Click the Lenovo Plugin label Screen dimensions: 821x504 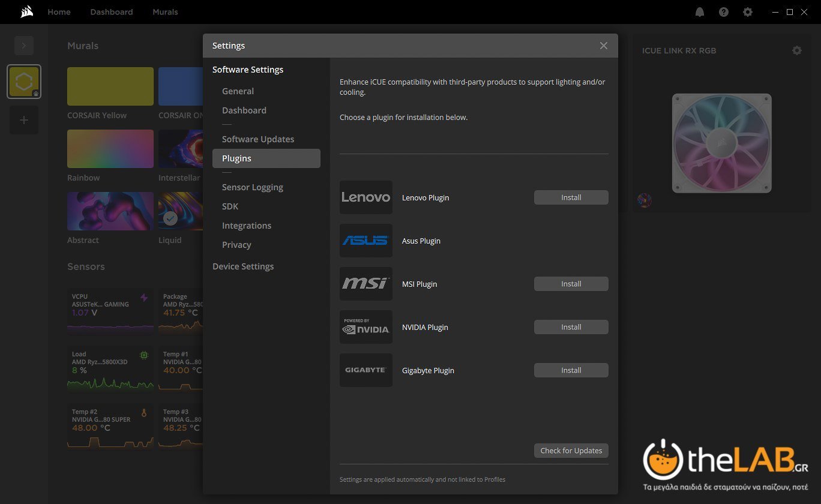(x=426, y=197)
